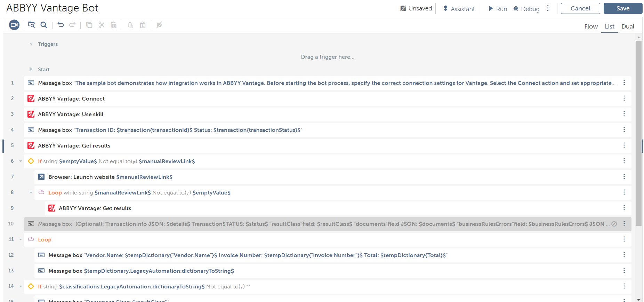
Task: Select line 9 ABBYY Vantage: Get results
Action: 338,208
